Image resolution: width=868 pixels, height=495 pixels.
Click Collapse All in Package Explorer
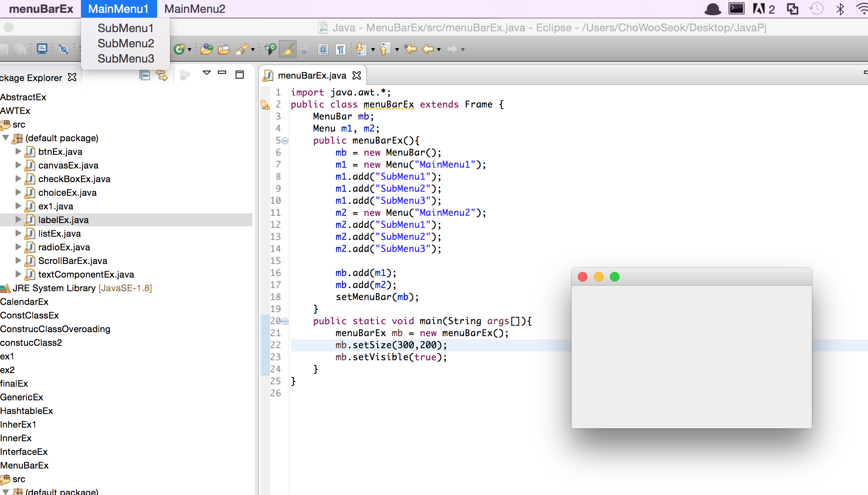click(x=145, y=75)
